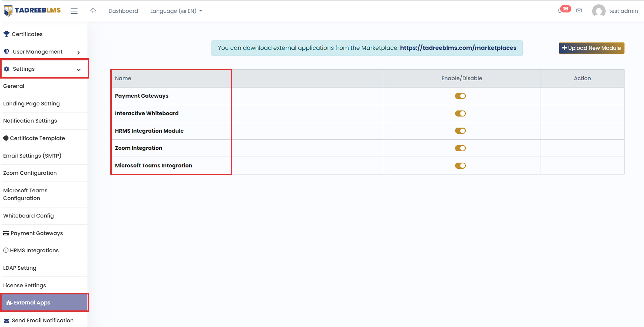Viewport: 644px width, 327px height.
Task: Click the TadreebLMS logo
Action: point(32,11)
